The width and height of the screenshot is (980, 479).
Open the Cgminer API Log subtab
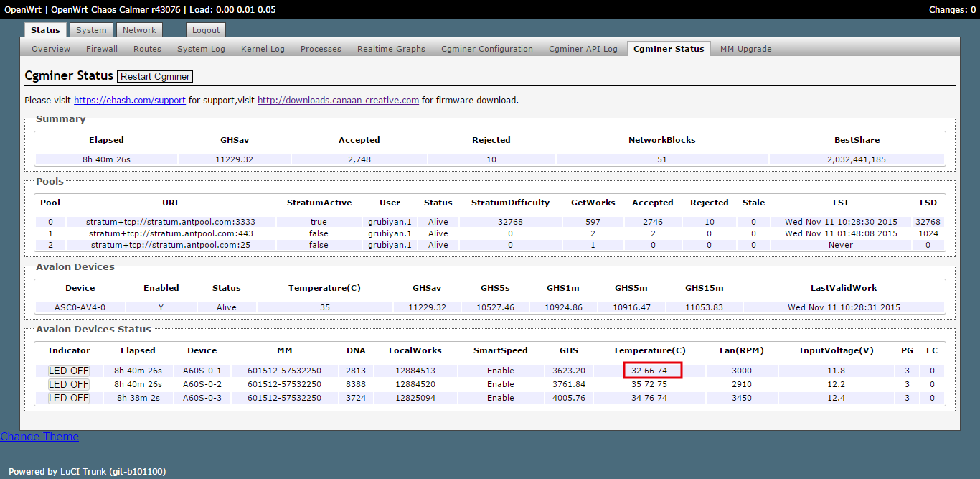(x=583, y=49)
